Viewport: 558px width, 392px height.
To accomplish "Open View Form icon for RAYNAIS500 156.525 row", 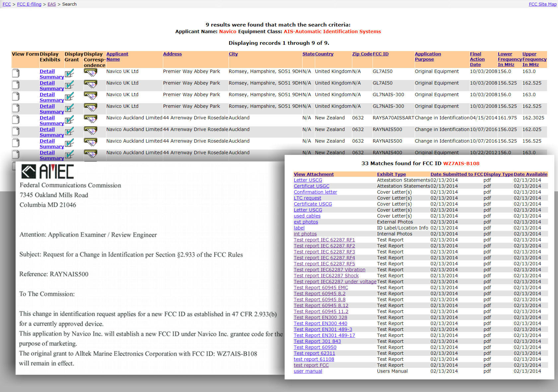I will point(16,143).
